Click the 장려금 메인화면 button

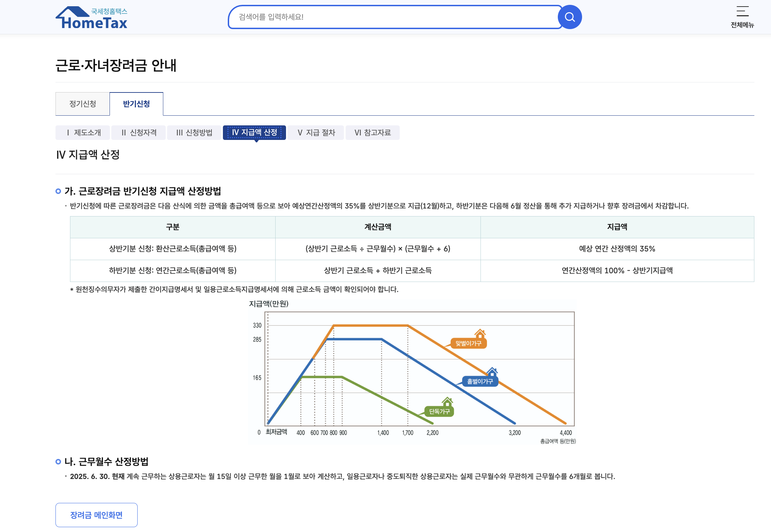click(x=96, y=515)
